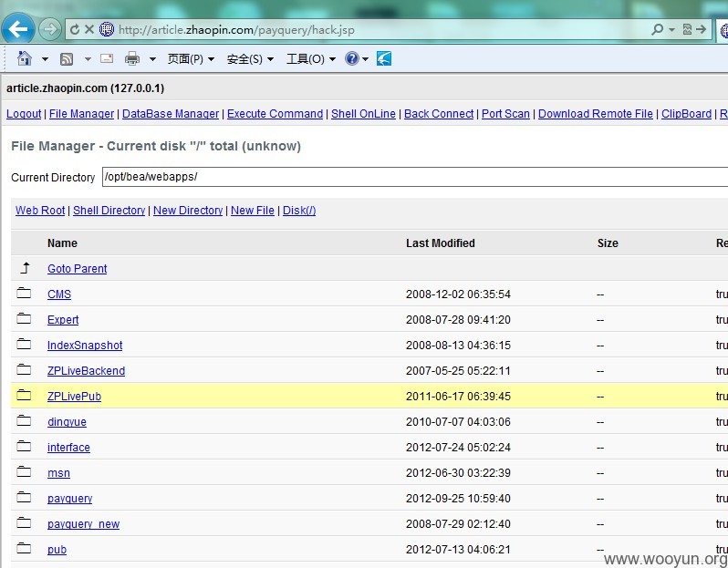Image resolution: width=728 pixels, height=568 pixels.
Task: Expand the Help icon dropdown arrow
Action: click(x=366, y=59)
